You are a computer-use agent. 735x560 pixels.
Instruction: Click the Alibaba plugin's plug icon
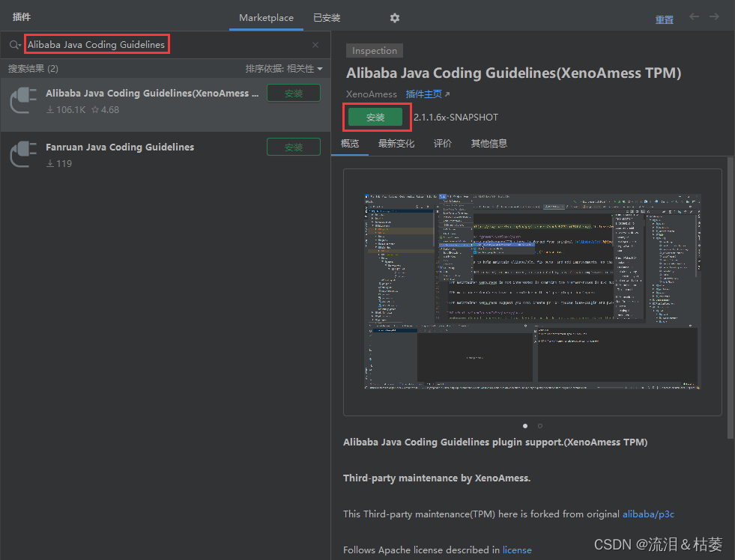point(23,100)
